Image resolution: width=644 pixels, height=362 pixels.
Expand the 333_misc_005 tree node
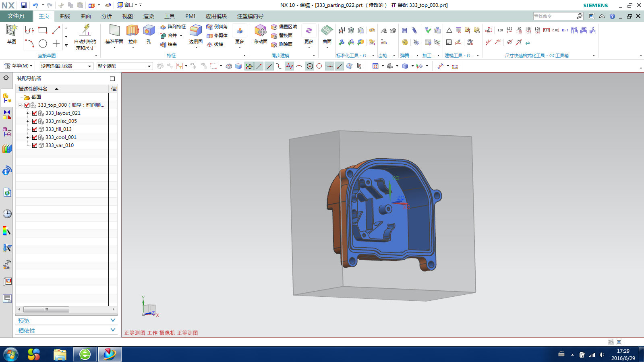pyautogui.click(x=28, y=121)
